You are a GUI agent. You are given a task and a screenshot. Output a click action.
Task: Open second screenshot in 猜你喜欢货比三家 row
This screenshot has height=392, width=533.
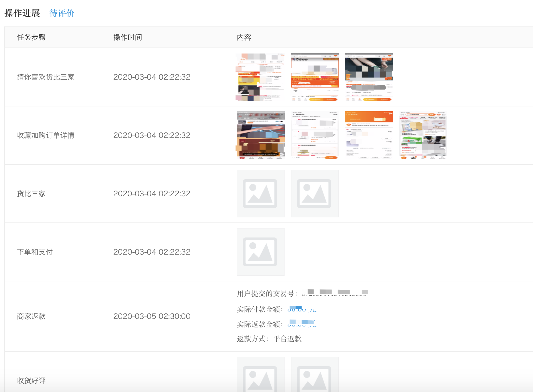point(315,77)
